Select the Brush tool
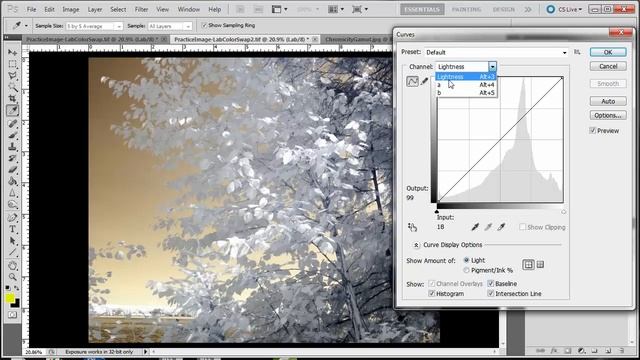640x360 pixels. (12, 135)
